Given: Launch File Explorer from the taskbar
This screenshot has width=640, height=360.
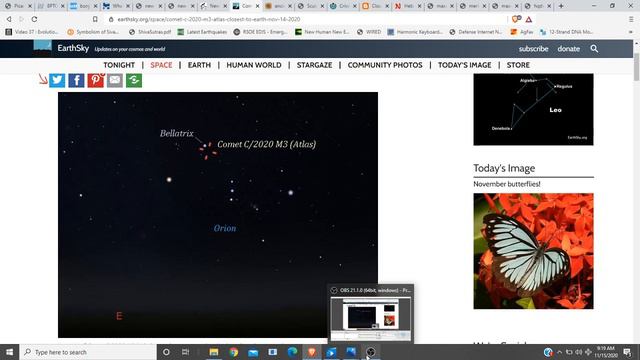Looking at the screenshot, I should coord(214,352).
